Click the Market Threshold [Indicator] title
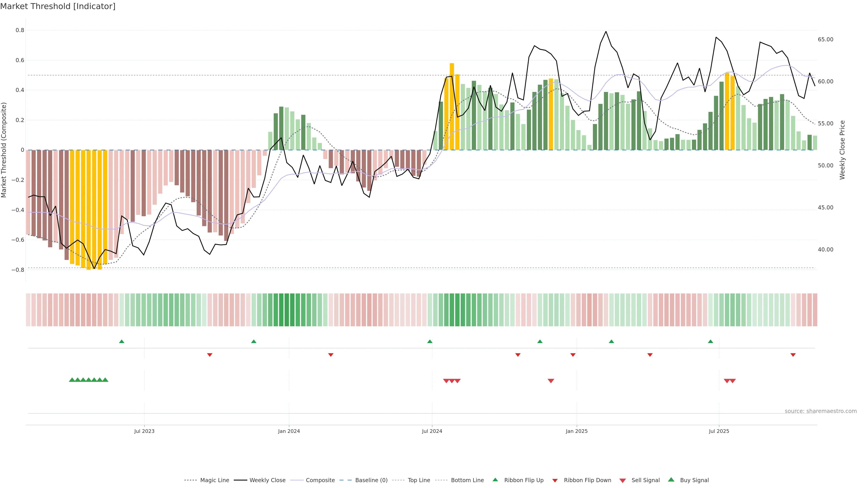This screenshot has height=488, width=868. tap(58, 6)
